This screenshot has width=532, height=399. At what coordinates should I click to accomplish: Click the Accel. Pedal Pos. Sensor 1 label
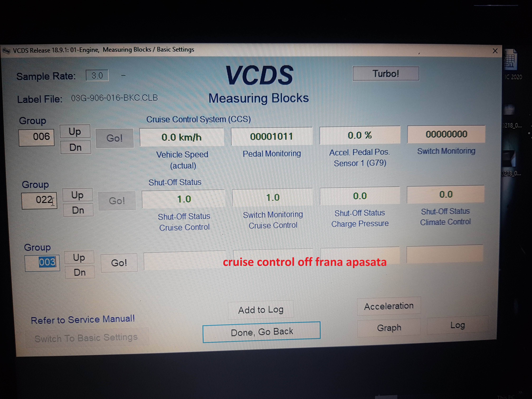(x=360, y=158)
